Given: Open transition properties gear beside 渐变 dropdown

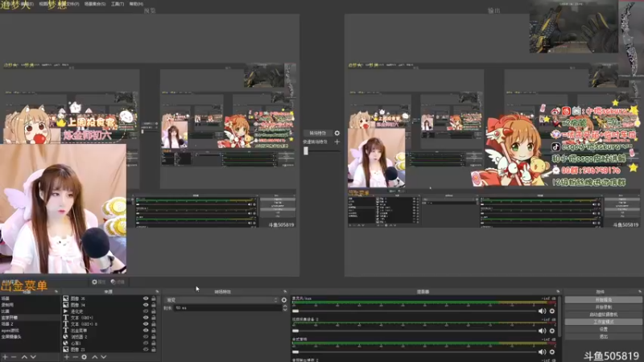Looking at the screenshot, I should (x=284, y=300).
